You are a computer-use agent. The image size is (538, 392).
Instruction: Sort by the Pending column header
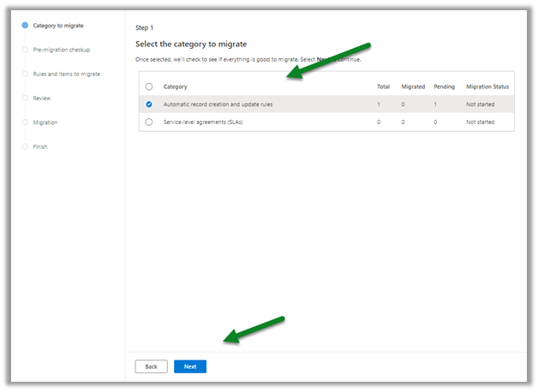coord(442,86)
